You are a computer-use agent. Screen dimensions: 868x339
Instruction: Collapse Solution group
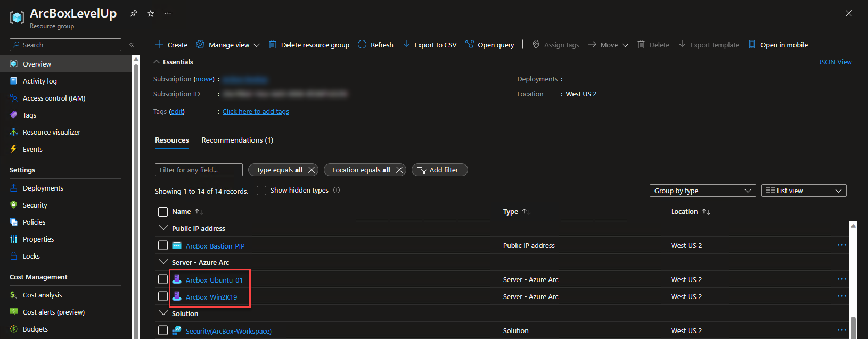163,313
